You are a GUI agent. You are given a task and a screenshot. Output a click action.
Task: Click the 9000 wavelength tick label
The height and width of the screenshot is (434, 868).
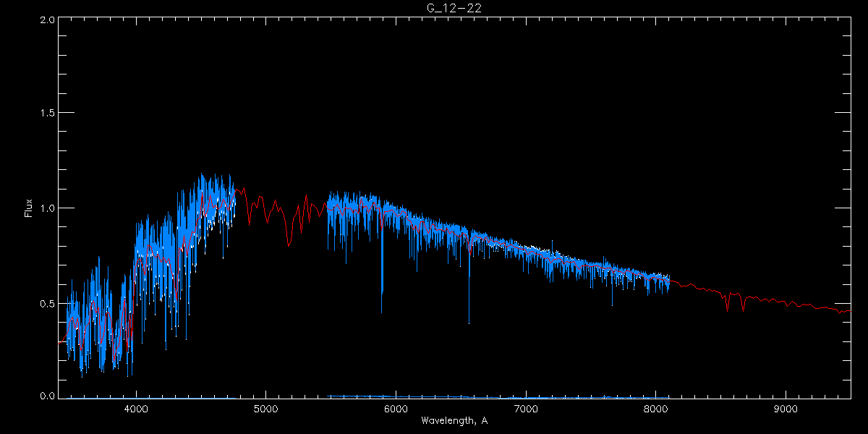786,408
